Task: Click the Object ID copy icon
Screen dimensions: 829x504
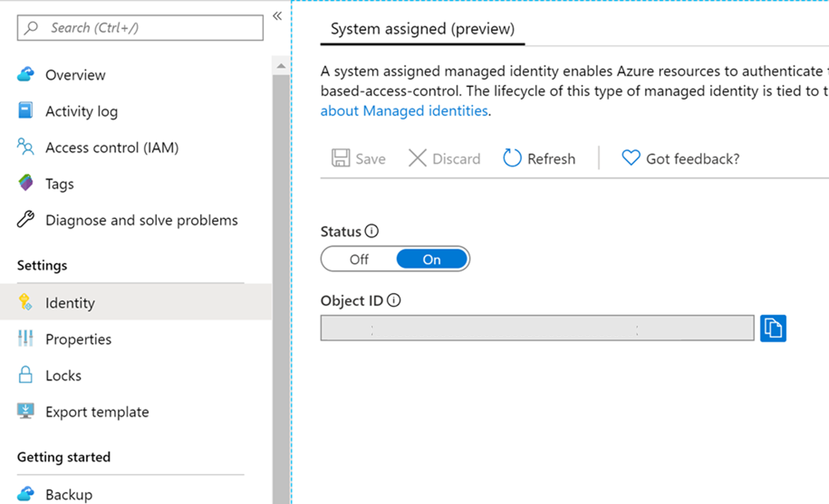Action: [x=774, y=328]
